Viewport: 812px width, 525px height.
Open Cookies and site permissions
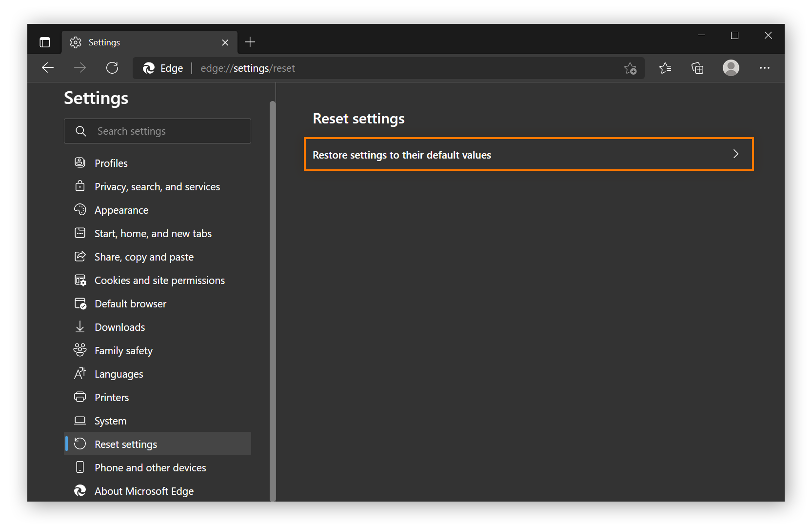[159, 281]
